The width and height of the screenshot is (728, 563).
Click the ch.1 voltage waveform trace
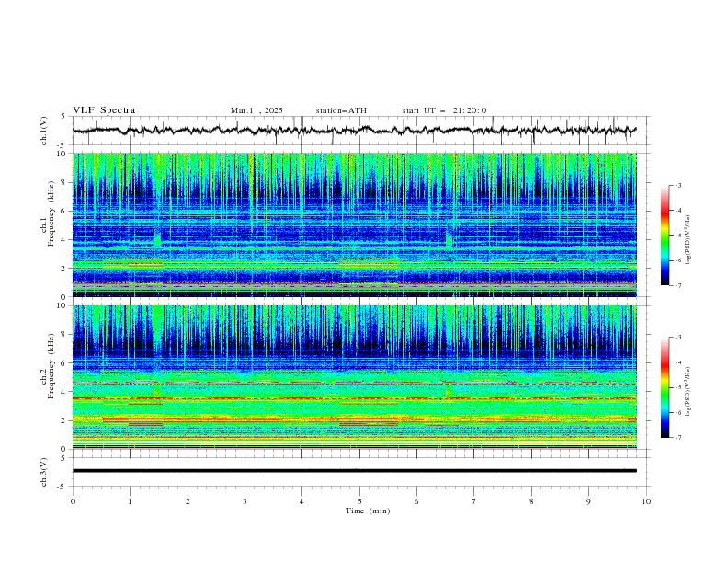point(354,130)
